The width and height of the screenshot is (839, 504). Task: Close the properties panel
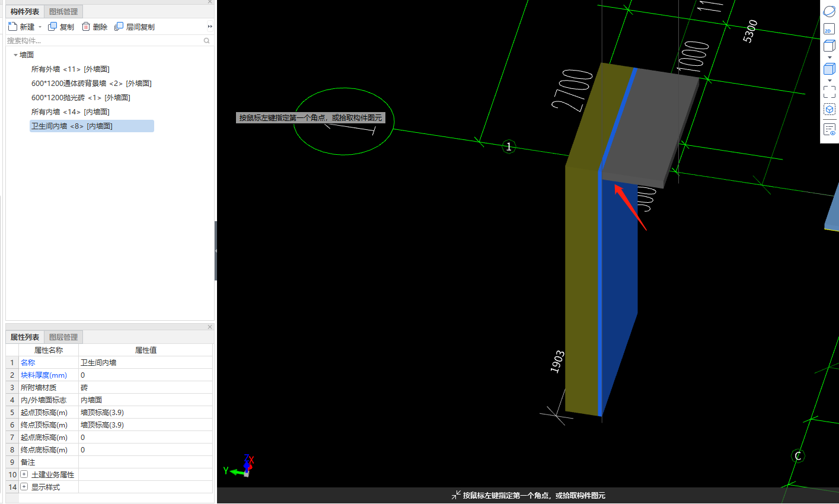(210, 327)
